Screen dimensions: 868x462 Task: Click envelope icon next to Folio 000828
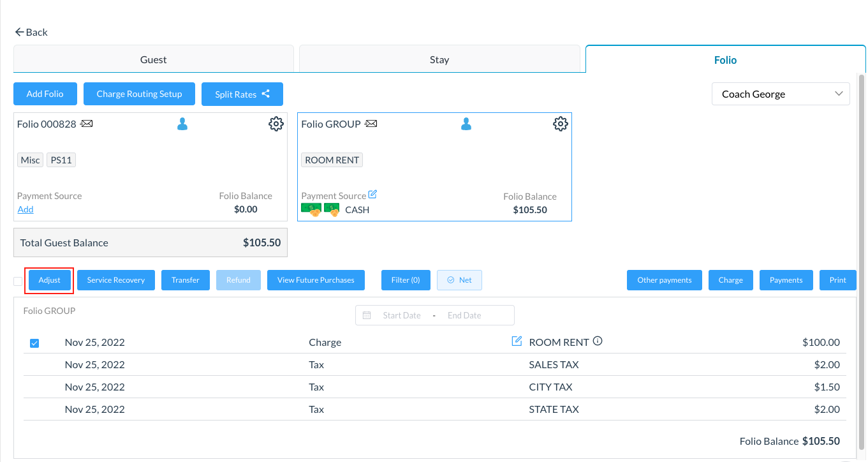point(87,124)
